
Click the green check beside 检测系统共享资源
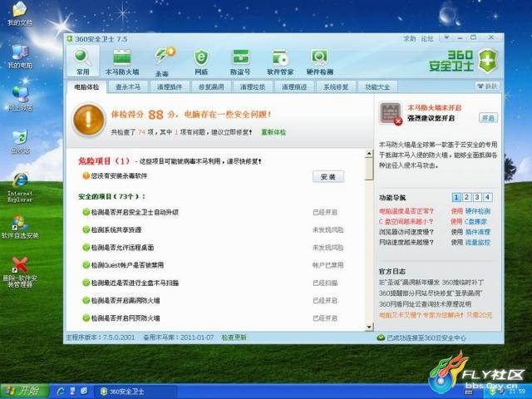pyautogui.click(x=86, y=229)
